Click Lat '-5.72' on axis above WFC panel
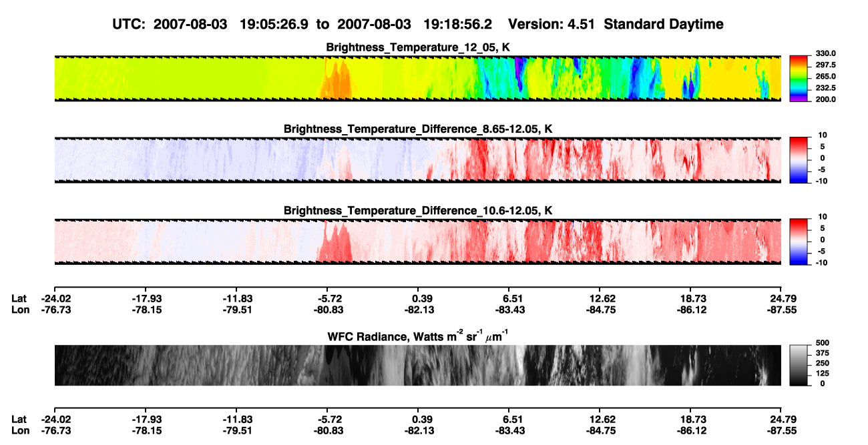 pos(329,298)
